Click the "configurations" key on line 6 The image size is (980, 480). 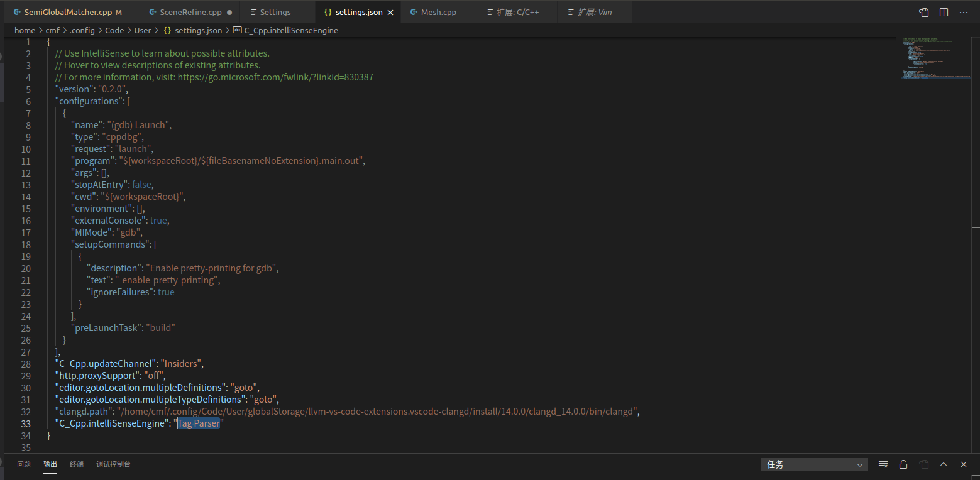click(x=89, y=101)
